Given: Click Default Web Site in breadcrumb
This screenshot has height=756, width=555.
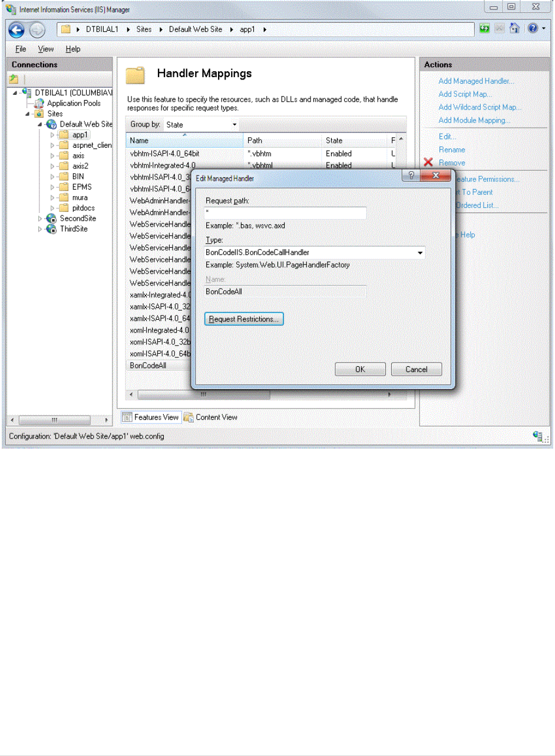Looking at the screenshot, I should (x=195, y=29).
